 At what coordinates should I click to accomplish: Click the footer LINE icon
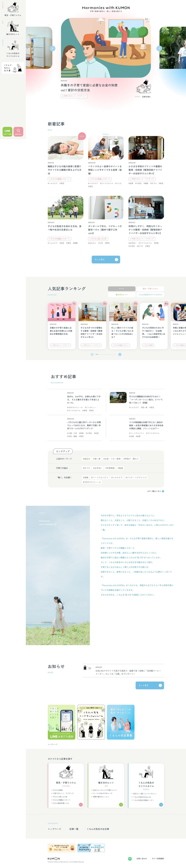click(x=130, y=859)
